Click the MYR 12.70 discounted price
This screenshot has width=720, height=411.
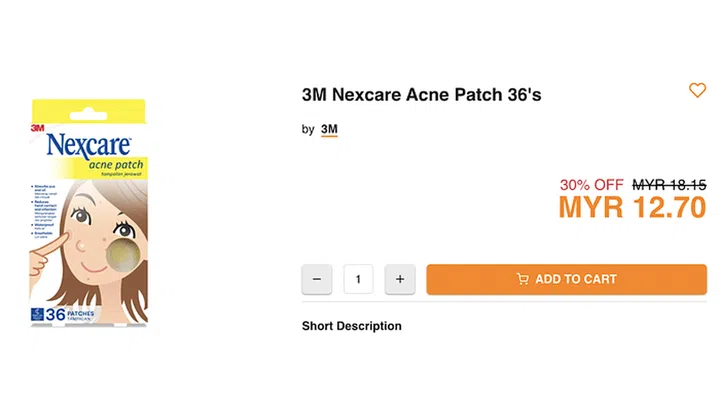point(632,208)
